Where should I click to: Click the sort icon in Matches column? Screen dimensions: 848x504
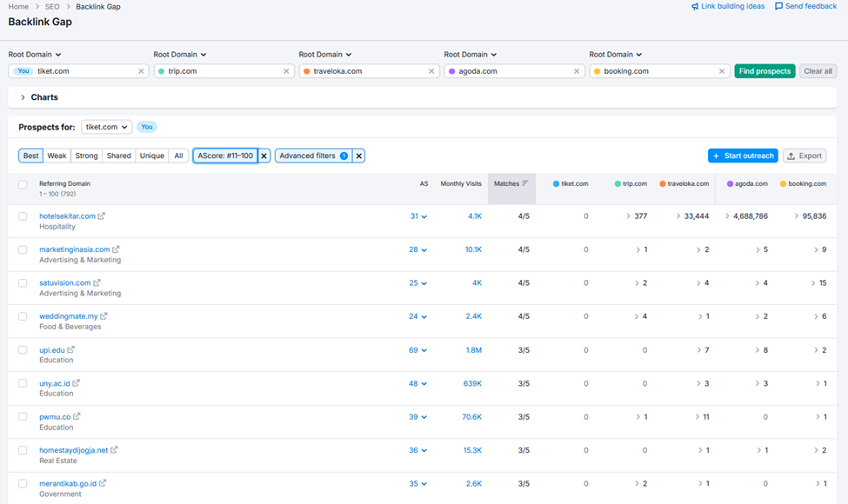[x=525, y=183]
